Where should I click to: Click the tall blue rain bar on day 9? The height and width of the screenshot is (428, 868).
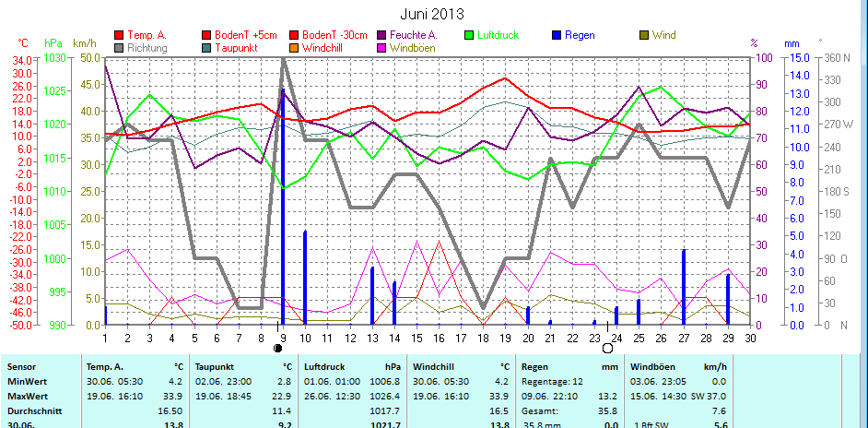tap(283, 207)
